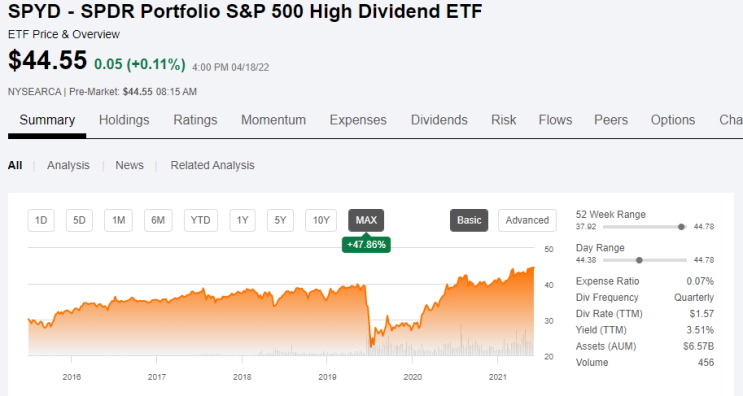Image resolution: width=743 pixels, height=396 pixels.
Task: Set chart range to 6M
Action: [158, 220]
